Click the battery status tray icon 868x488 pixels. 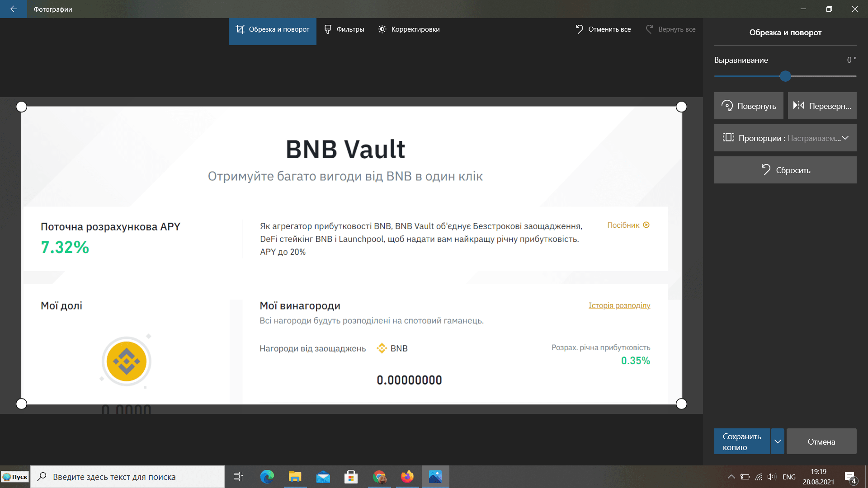[745, 477]
